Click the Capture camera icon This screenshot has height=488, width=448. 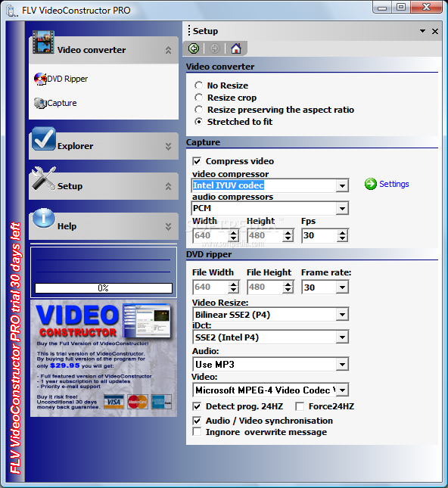(40, 103)
